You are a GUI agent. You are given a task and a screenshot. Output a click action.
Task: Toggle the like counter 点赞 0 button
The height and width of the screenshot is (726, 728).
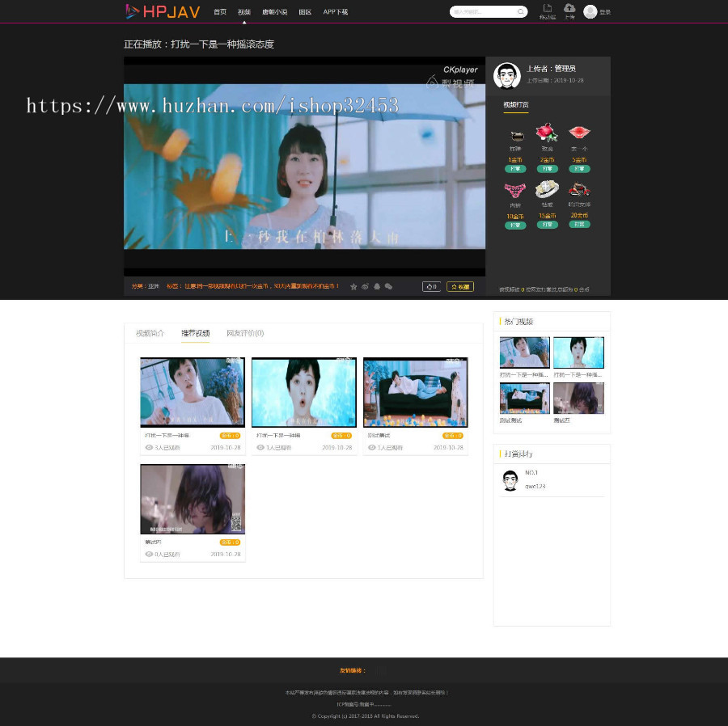431,286
